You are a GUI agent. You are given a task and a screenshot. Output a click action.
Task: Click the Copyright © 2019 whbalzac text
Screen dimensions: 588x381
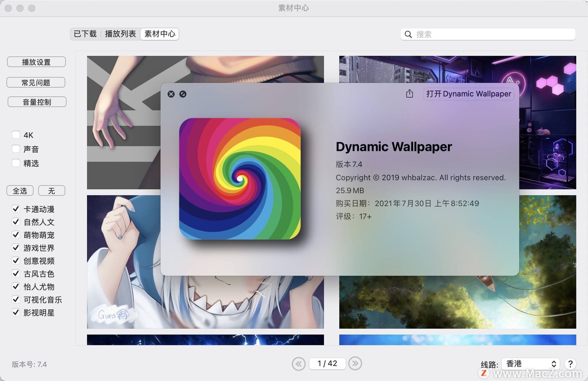[420, 178]
